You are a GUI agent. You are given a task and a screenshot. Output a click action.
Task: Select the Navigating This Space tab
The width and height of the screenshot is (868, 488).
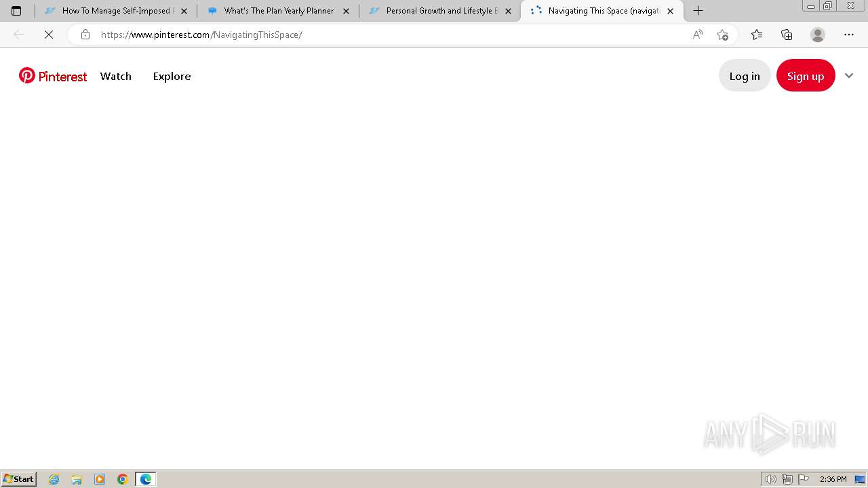click(602, 11)
